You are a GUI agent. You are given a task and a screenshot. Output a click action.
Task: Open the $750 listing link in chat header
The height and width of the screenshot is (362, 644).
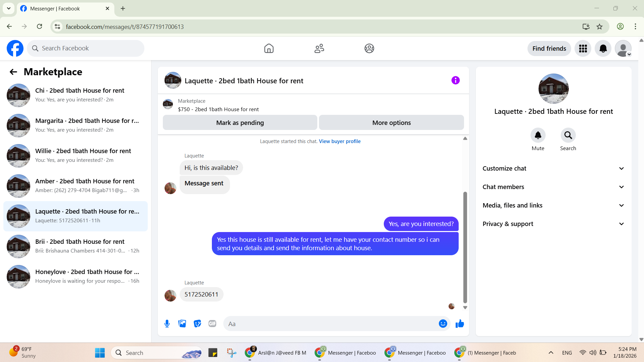[218, 109]
